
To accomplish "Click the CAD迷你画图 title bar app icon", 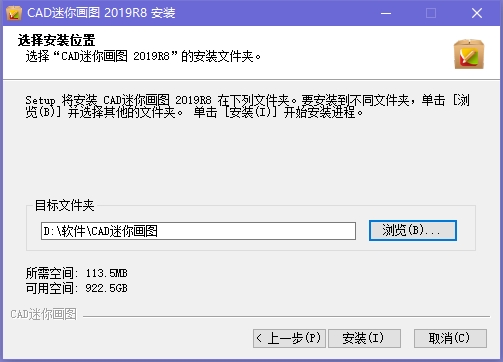I will (x=14, y=13).
